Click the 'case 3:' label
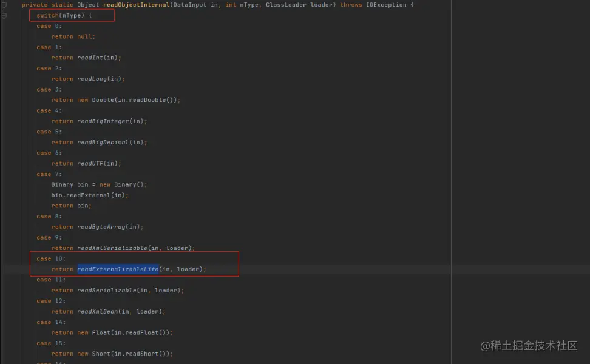The image size is (590, 364). pos(49,90)
